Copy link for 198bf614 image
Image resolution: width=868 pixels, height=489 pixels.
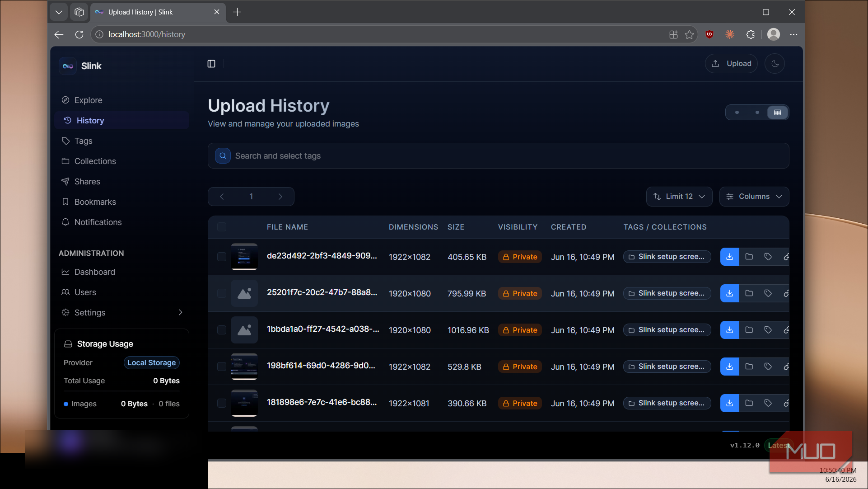click(x=786, y=367)
